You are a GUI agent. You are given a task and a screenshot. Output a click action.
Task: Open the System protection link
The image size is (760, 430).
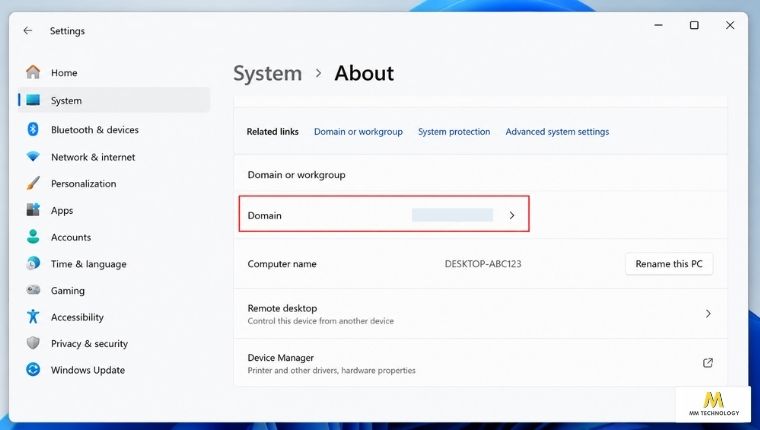tap(454, 132)
